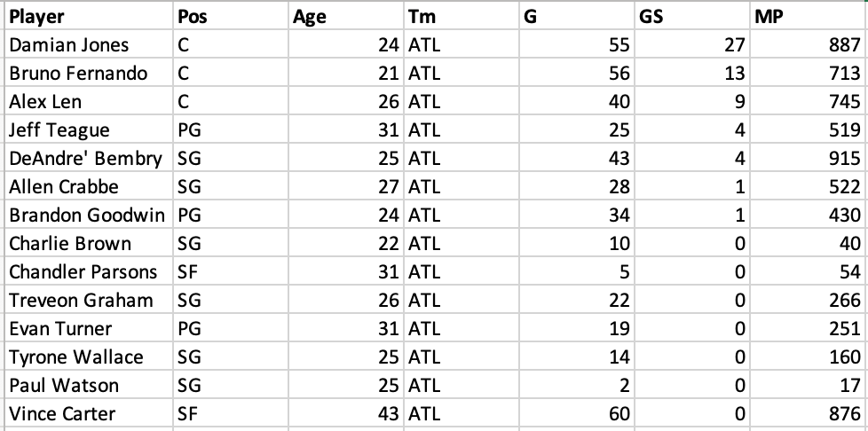Screen dimensions: 868x431
Task: Click Allen Crabbe's age cell 27
Action: [346, 186]
